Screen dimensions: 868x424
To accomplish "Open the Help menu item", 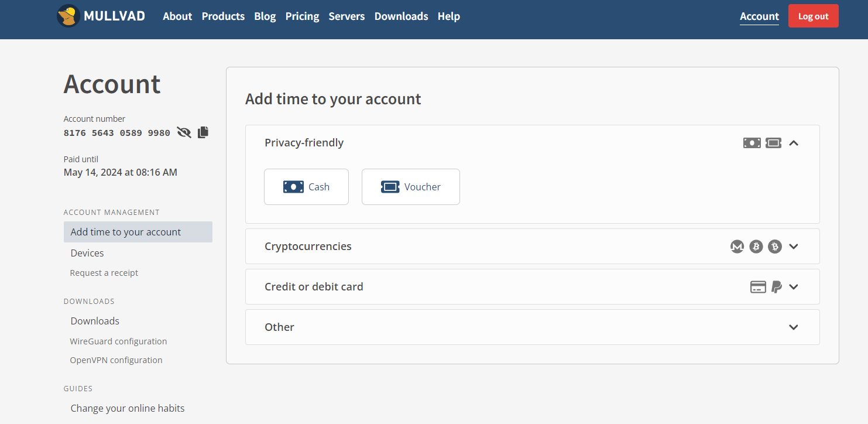I will click(449, 16).
